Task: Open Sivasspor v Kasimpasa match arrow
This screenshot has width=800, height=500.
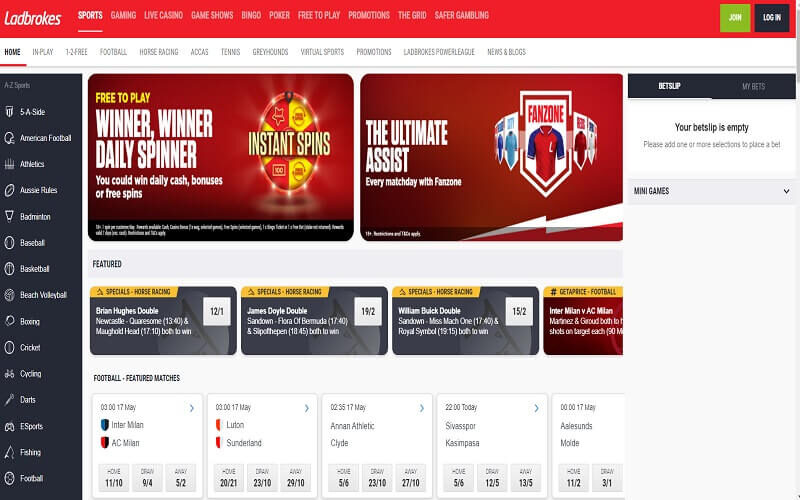Action: tap(537, 408)
